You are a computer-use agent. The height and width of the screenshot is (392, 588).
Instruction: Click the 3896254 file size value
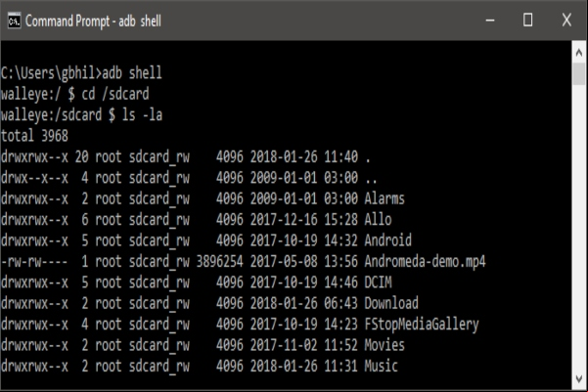[x=220, y=262]
